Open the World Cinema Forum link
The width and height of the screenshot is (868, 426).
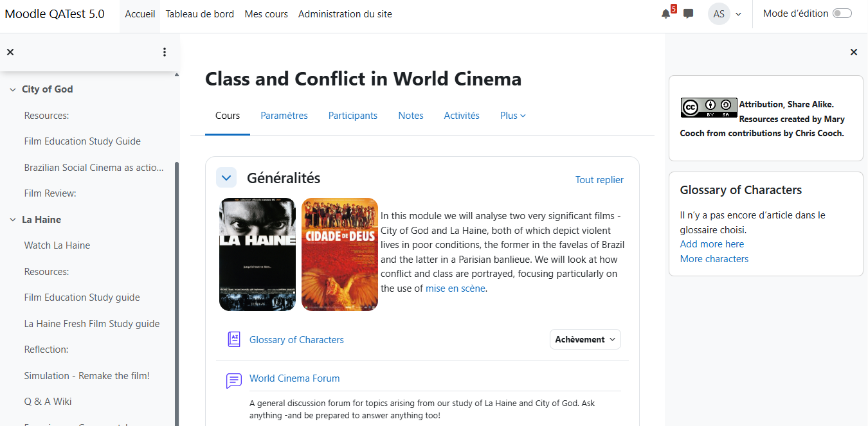pos(294,378)
